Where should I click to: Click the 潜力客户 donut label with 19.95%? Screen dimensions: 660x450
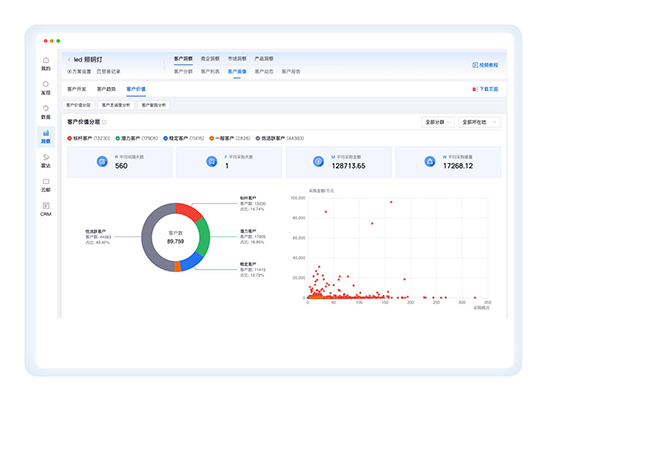253,237
